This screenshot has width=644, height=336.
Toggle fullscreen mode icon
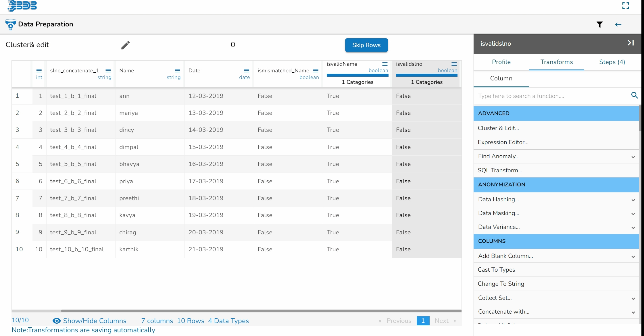pyautogui.click(x=625, y=6)
